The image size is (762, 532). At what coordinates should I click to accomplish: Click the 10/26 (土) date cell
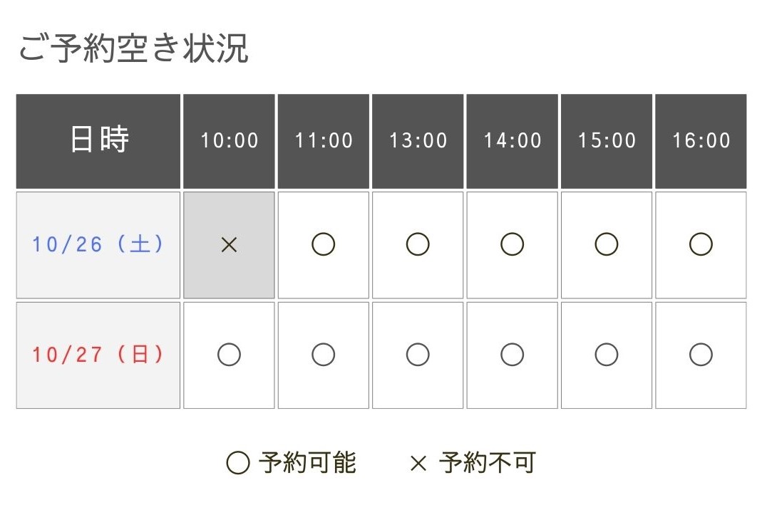pyautogui.click(x=98, y=245)
